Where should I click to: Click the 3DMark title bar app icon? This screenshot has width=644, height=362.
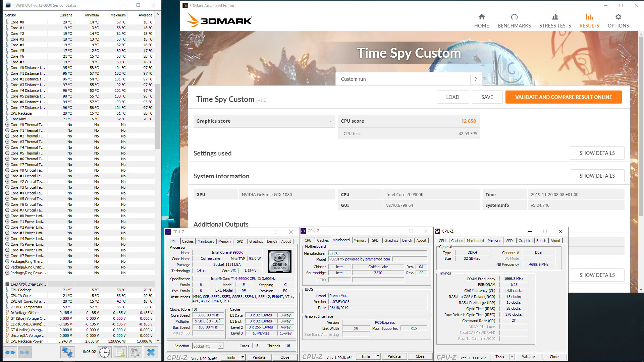pos(185,5)
